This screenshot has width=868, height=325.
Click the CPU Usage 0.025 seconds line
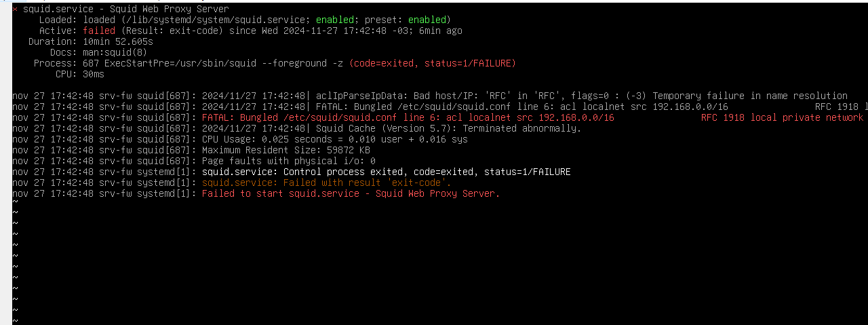coord(335,139)
